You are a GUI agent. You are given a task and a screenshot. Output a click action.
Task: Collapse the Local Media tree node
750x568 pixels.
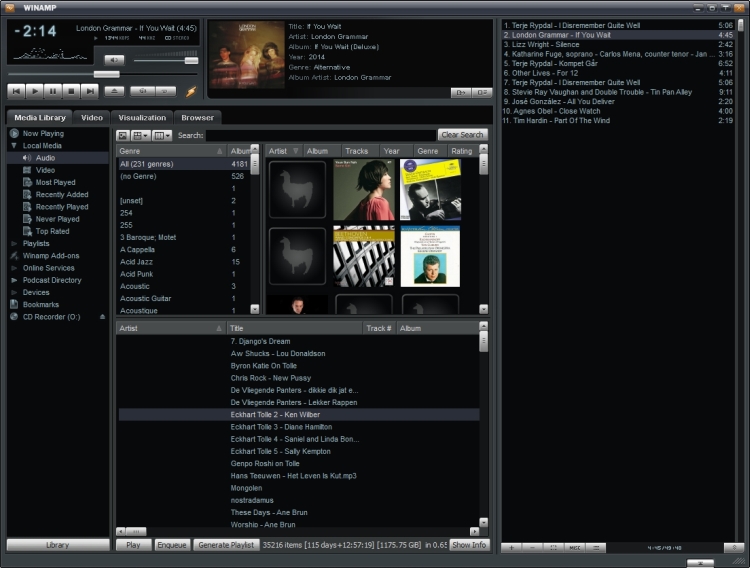tap(14, 145)
